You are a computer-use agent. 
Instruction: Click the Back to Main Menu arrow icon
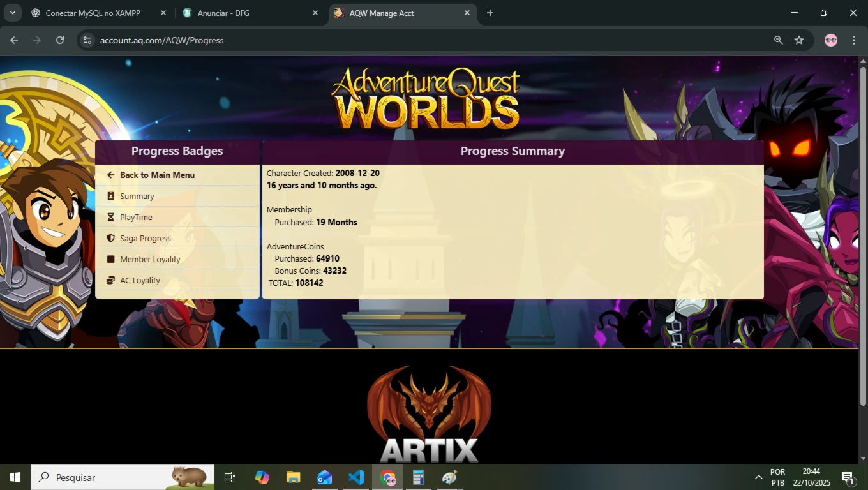tap(110, 175)
